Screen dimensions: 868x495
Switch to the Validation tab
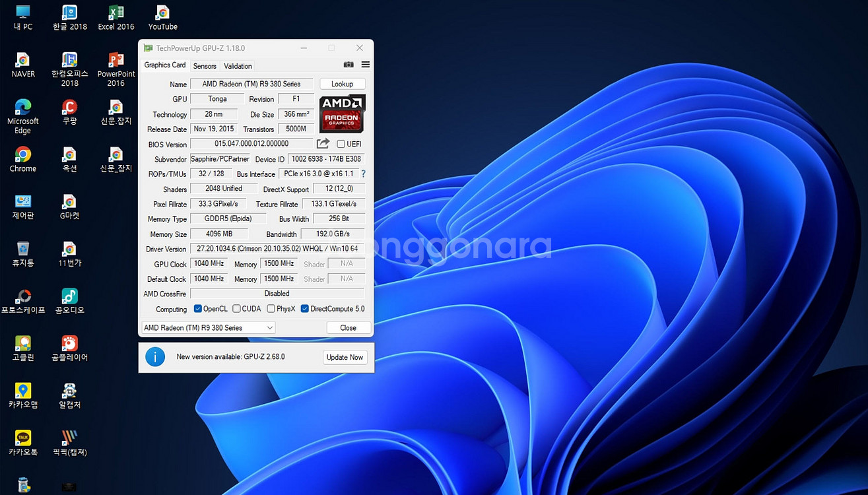(x=238, y=66)
